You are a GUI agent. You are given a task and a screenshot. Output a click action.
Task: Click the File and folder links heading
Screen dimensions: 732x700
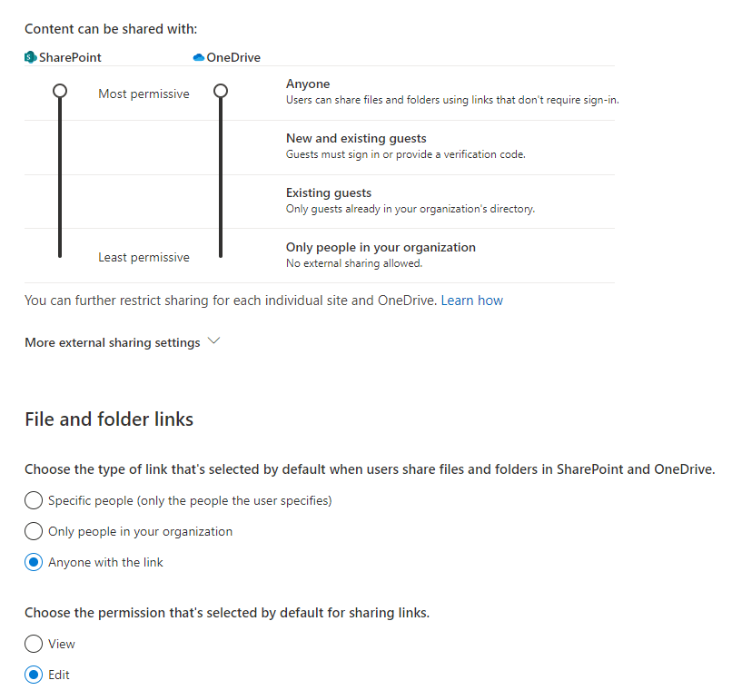click(109, 419)
